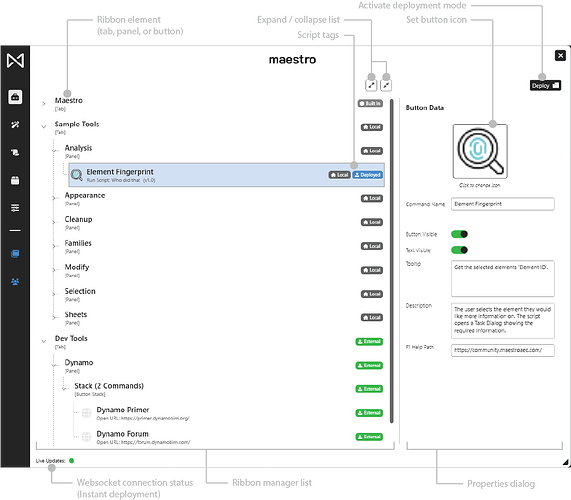Click the Command Name input field
The image size is (571, 500).
point(503,204)
